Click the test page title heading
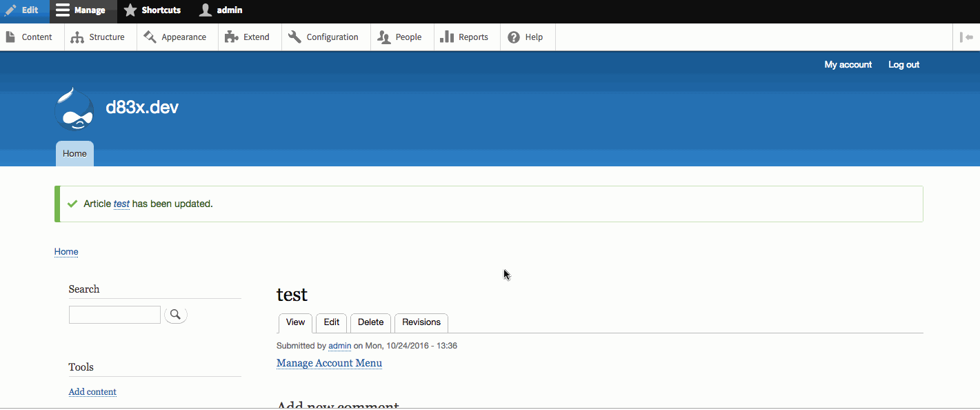This screenshot has height=410, width=980. pos(292,295)
